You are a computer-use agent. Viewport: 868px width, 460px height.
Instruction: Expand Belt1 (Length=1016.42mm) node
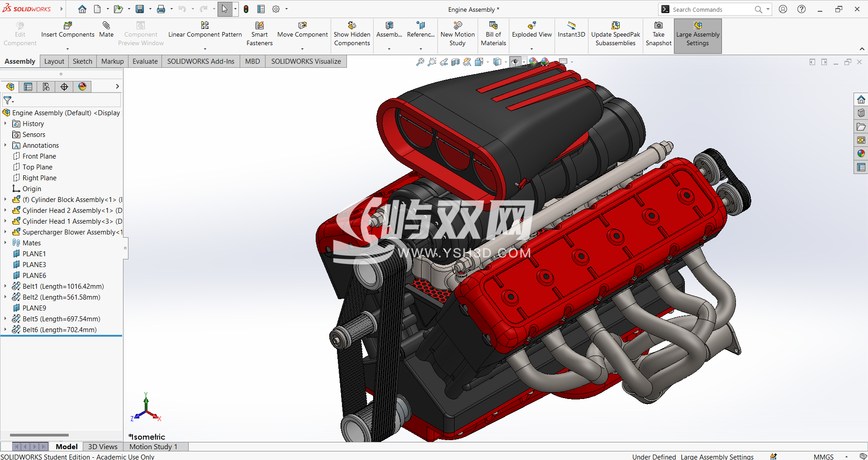(5, 286)
